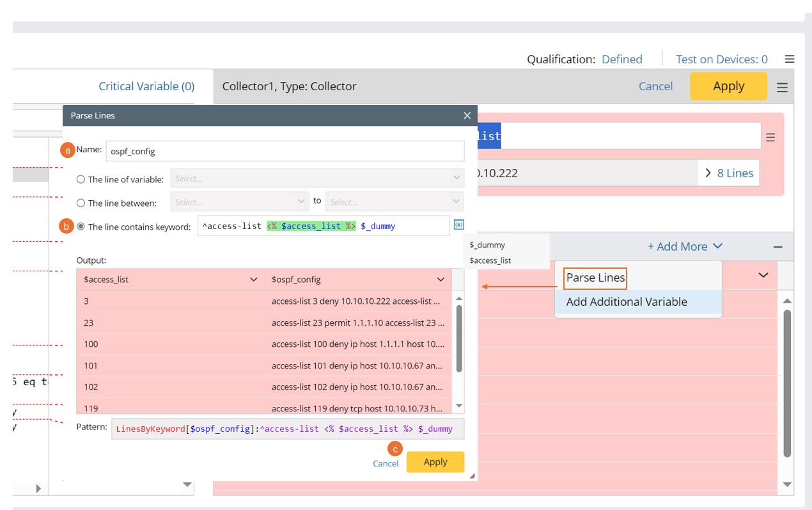This screenshot has height=510, width=812.
Task: Select output row with access_list 119
Action: [x=264, y=406]
